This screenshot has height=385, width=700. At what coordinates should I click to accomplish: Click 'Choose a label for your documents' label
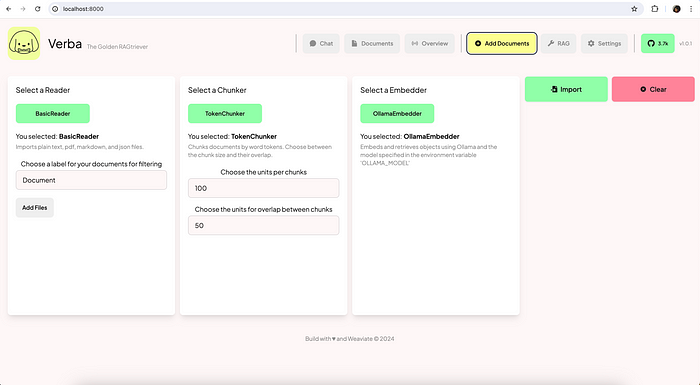(91, 164)
